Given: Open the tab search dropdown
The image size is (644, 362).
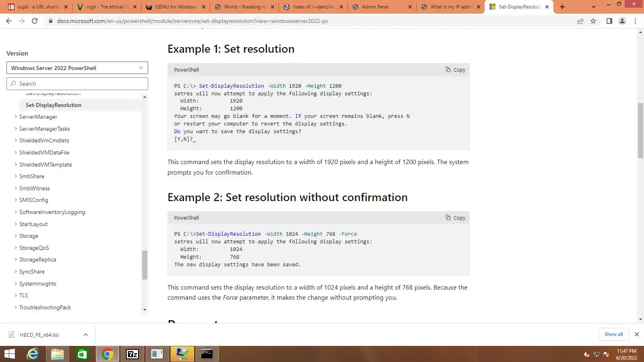Looking at the screenshot, I should click(593, 7).
